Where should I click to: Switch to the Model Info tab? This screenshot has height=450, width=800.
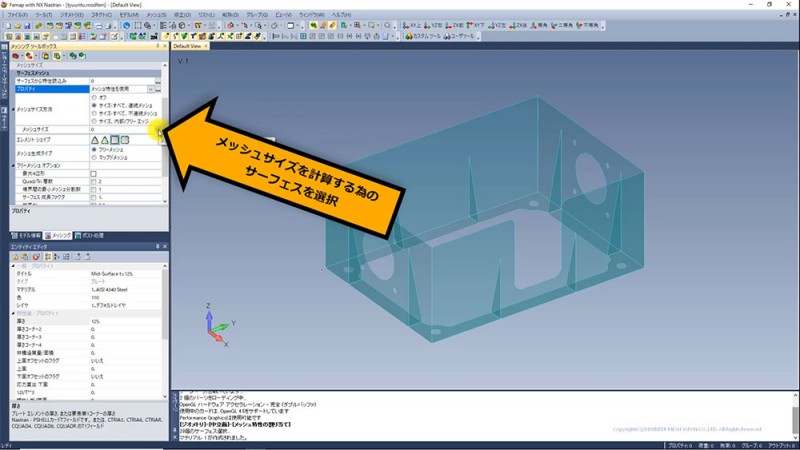point(27,236)
